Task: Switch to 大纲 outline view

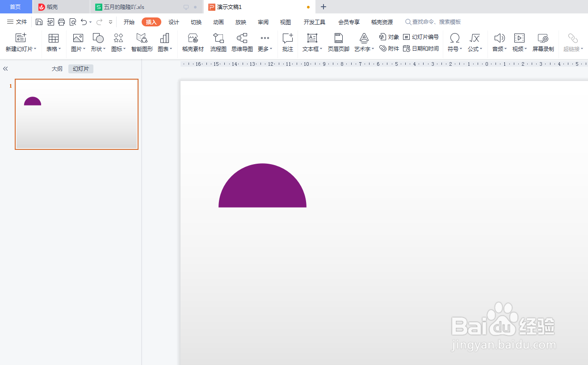Action: pyautogui.click(x=57, y=69)
